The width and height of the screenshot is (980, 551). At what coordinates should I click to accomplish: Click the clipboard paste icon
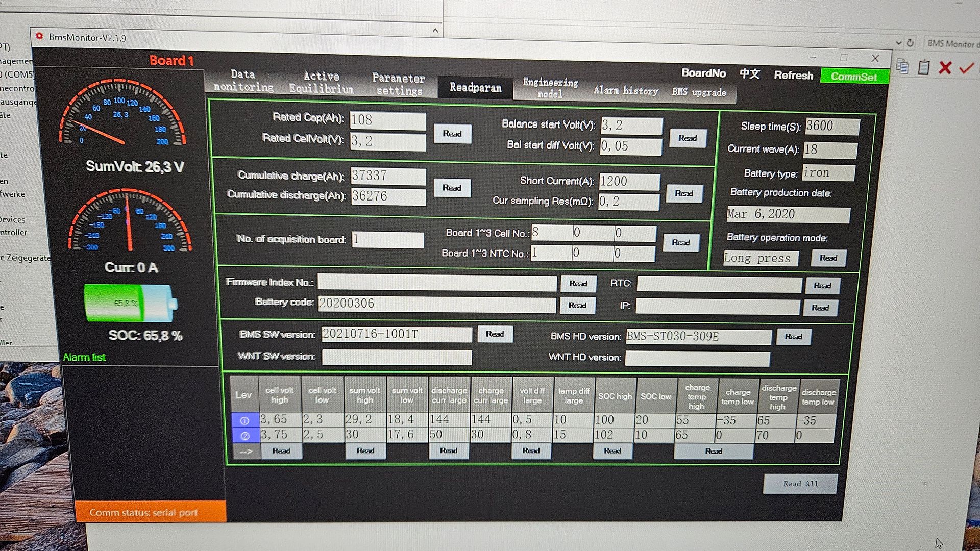(923, 67)
